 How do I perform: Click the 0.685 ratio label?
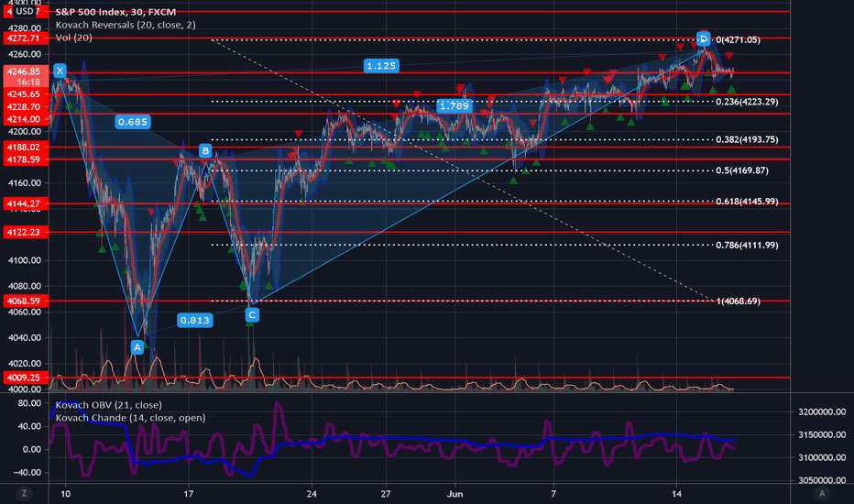pos(133,122)
